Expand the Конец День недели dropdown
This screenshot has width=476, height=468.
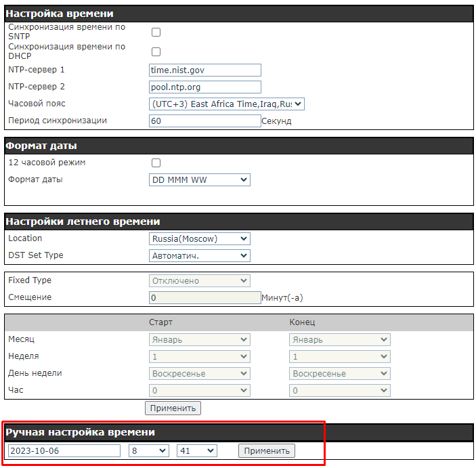pyautogui.click(x=340, y=374)
